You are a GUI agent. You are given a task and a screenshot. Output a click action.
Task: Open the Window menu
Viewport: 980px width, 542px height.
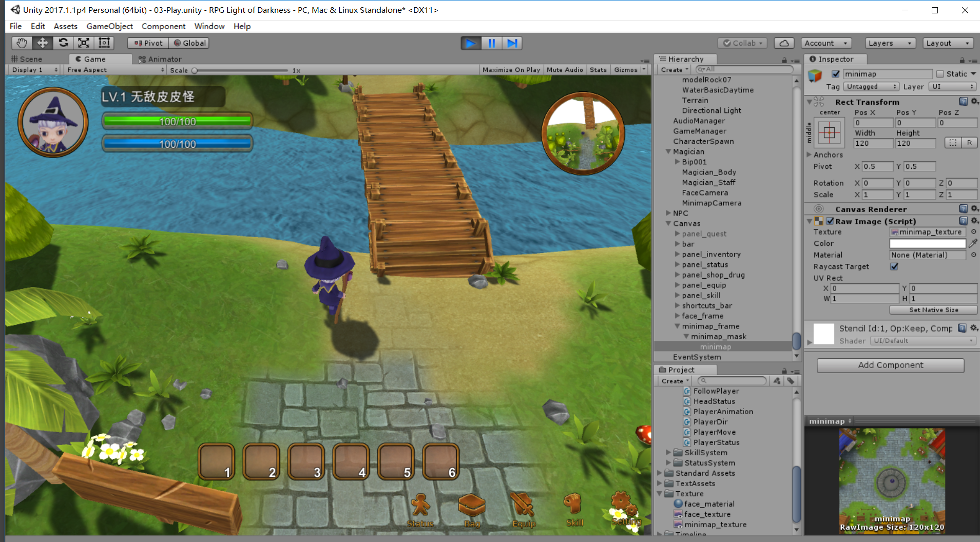click(209, 26)
